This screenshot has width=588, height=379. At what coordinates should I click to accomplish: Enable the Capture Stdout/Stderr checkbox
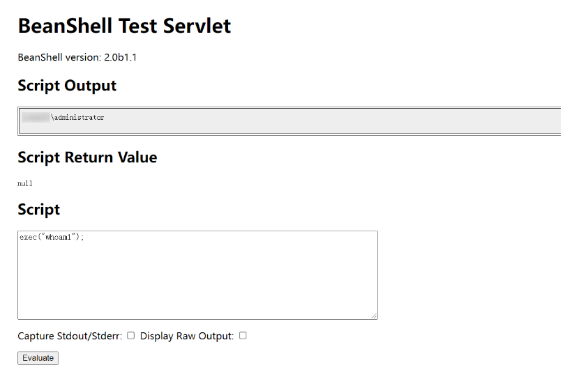[130, 336]
